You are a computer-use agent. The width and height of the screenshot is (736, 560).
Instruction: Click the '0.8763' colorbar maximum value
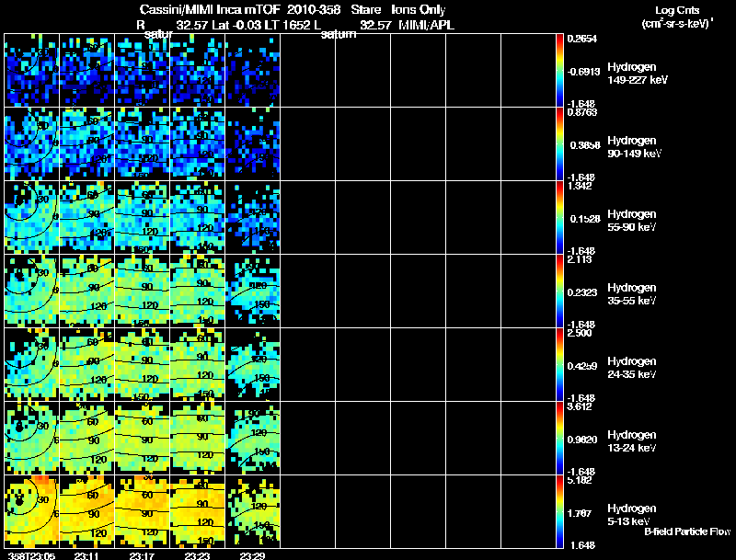(x=582, y=112)
